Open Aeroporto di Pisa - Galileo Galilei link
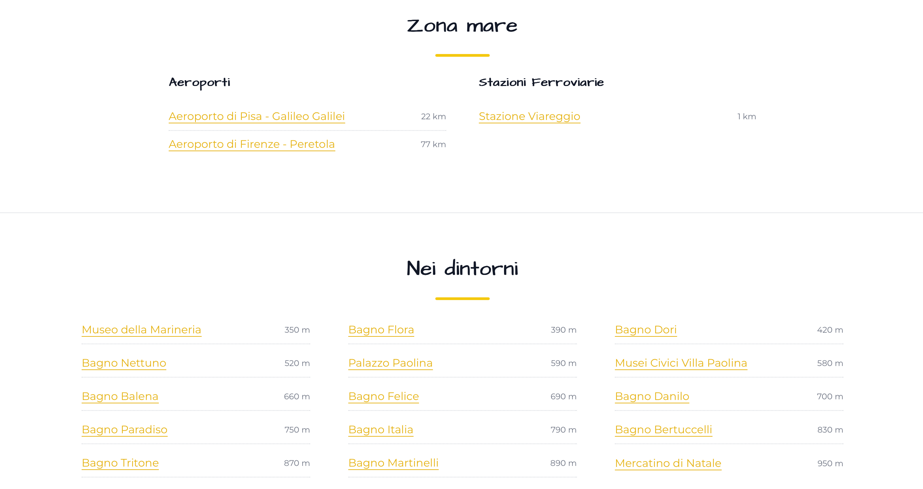This screenshot has height=489, width=923. tap(256, 116)
